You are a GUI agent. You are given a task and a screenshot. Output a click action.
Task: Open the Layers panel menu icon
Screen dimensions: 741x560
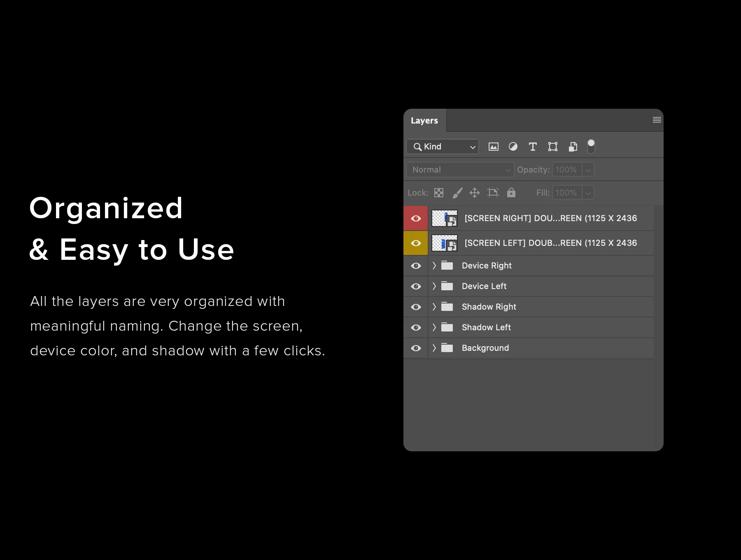coord(657,120)
